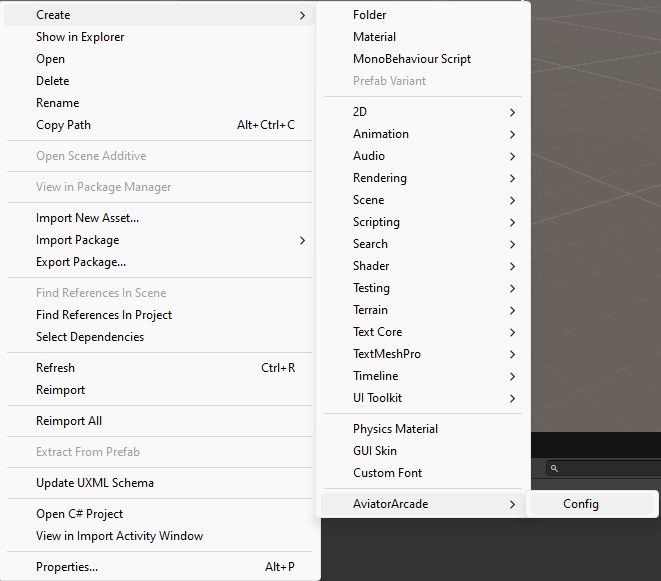Open Timeline submenu
The height and width of the screenshot is (581, 661).
(x=423, y=376)
